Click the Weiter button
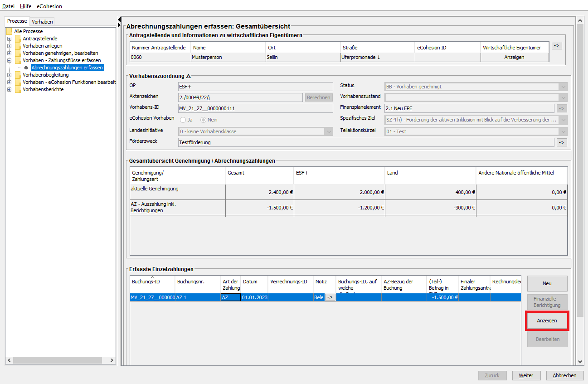The width and height of the screenshot is (588, 384). (526, 375)
